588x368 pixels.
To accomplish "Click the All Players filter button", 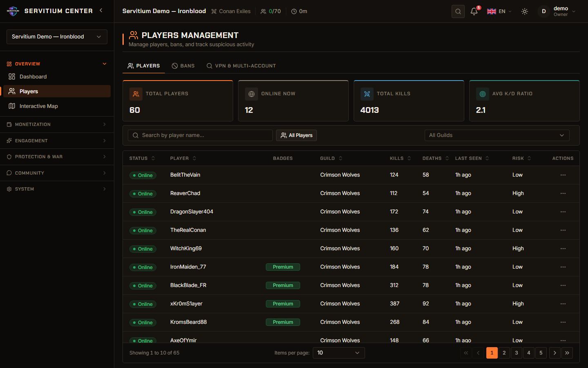I will tap(296, 135).
